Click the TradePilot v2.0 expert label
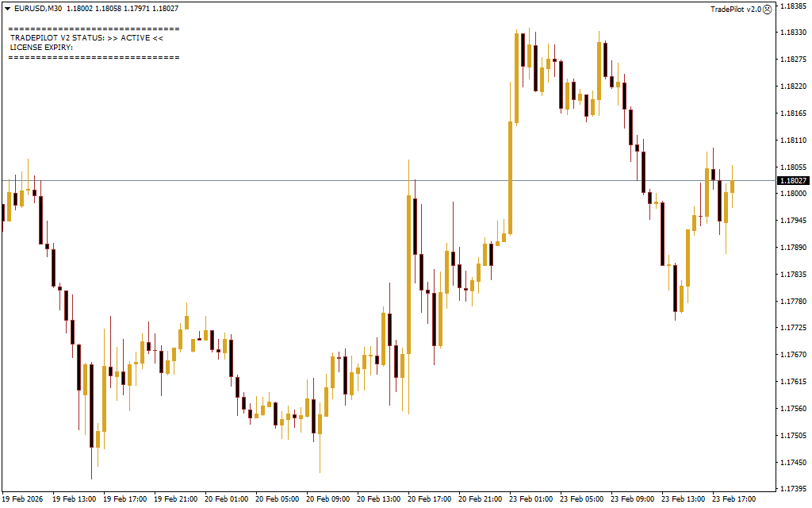The width and height of the screenshot is (812, 508). [735, 9]
